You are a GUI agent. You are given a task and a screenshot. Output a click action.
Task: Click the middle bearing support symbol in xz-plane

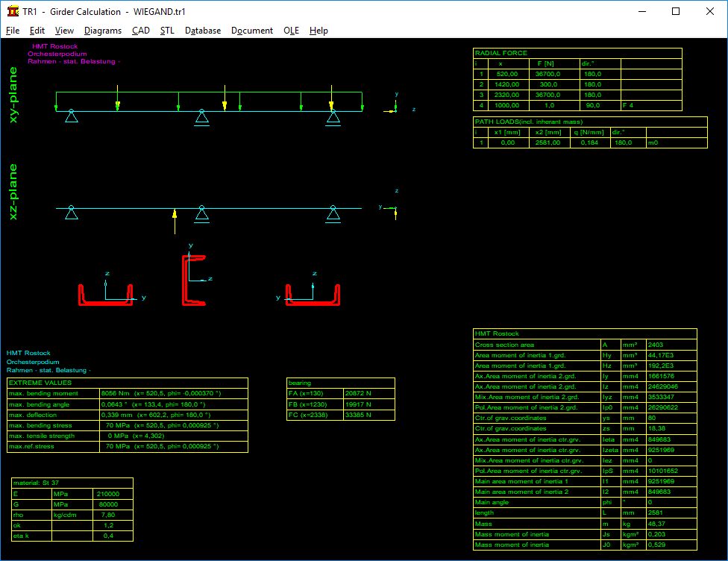[201, 215]
